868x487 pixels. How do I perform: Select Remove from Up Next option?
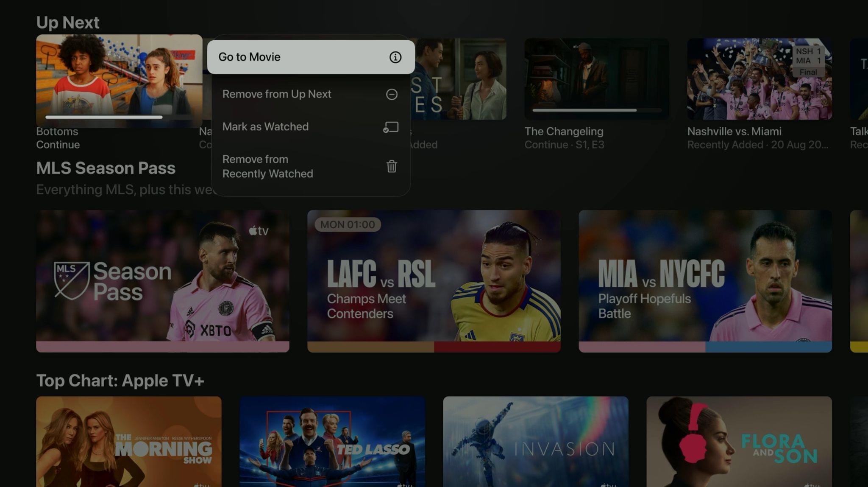(310, 93)
